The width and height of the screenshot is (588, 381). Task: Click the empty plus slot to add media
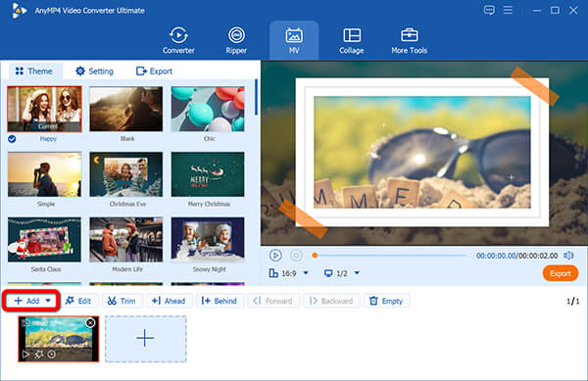click(145, 339)
